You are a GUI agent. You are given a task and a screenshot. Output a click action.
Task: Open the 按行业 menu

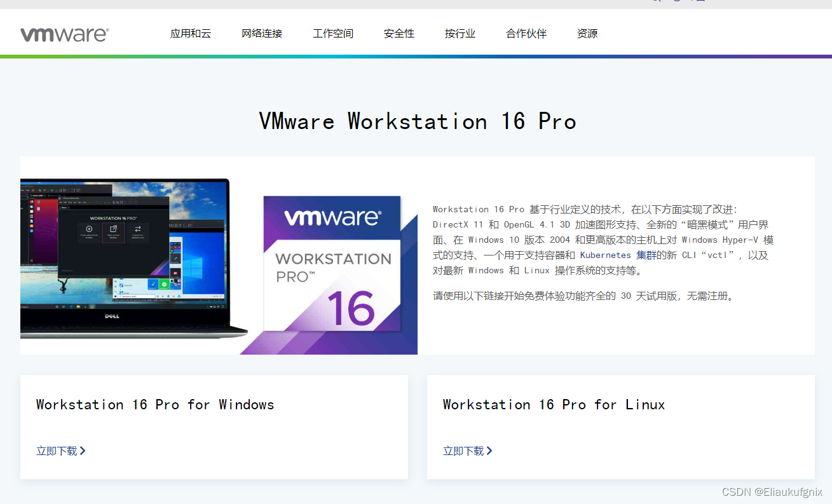[460, 34]
